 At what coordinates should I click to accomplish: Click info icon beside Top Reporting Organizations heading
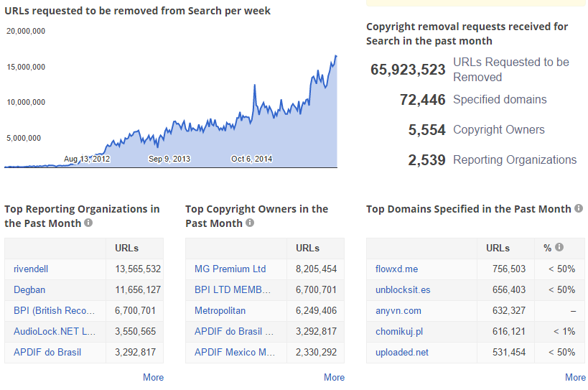88,223
